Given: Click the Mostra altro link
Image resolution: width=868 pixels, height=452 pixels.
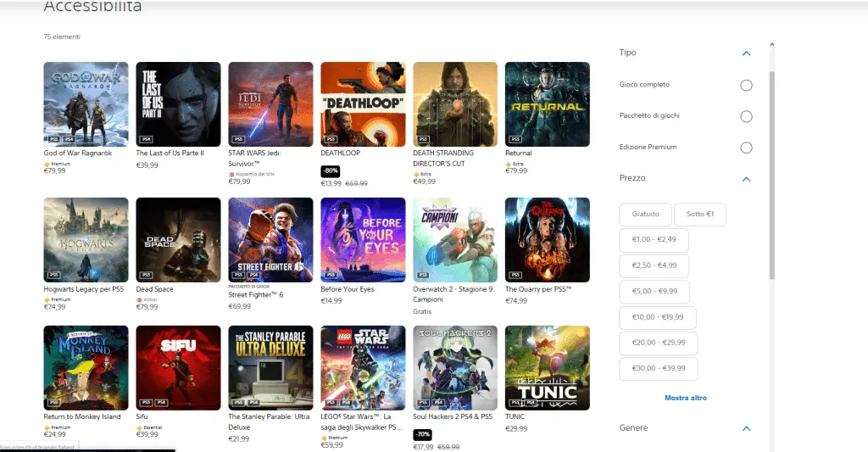Looking at the screenshot, I should pyautogui.click(x=685, y=398).
